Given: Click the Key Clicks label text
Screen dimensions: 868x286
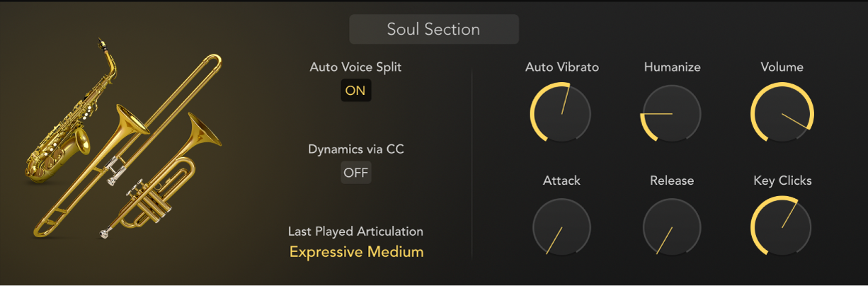Looking at the screenshot, I should (x=782, y=181).
